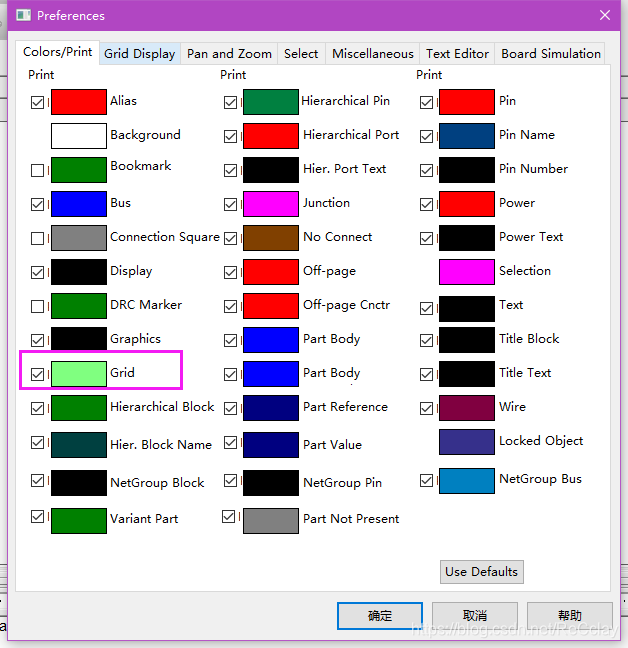Image resolution: width=628 pixels, height=648 pixels.
Task: Close the Preferences dialog
Action: (x=605, y=15)
